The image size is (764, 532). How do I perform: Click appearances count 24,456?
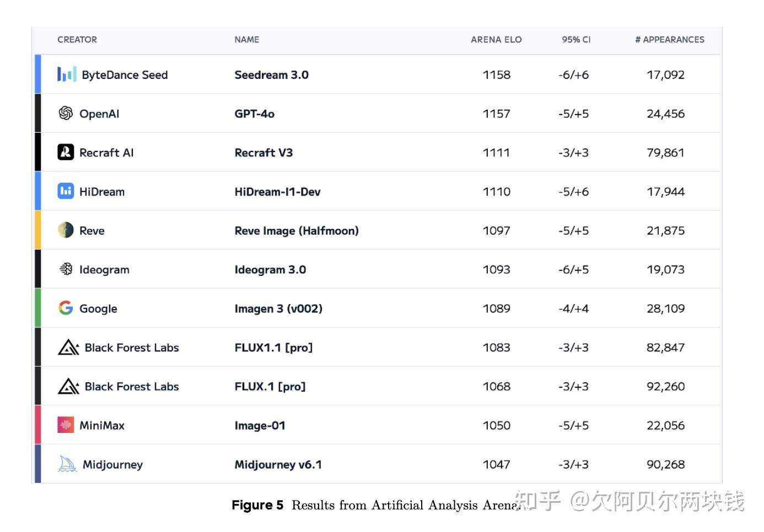pos(666,114)
